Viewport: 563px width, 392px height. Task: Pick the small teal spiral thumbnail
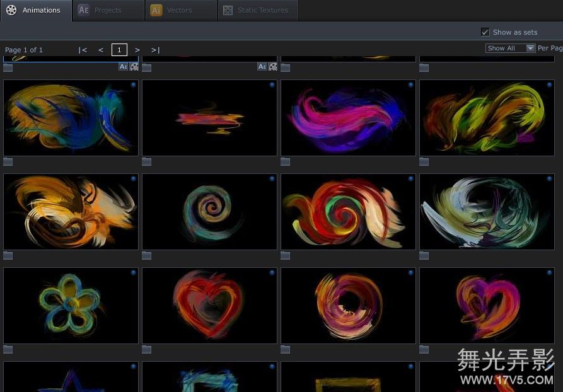(x=209, y=212)
